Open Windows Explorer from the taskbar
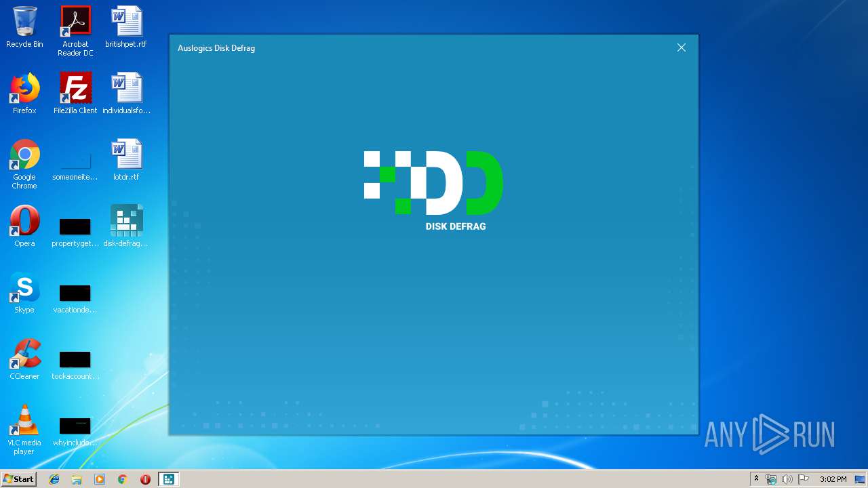The image size is (868, 488). coord(77,479)
